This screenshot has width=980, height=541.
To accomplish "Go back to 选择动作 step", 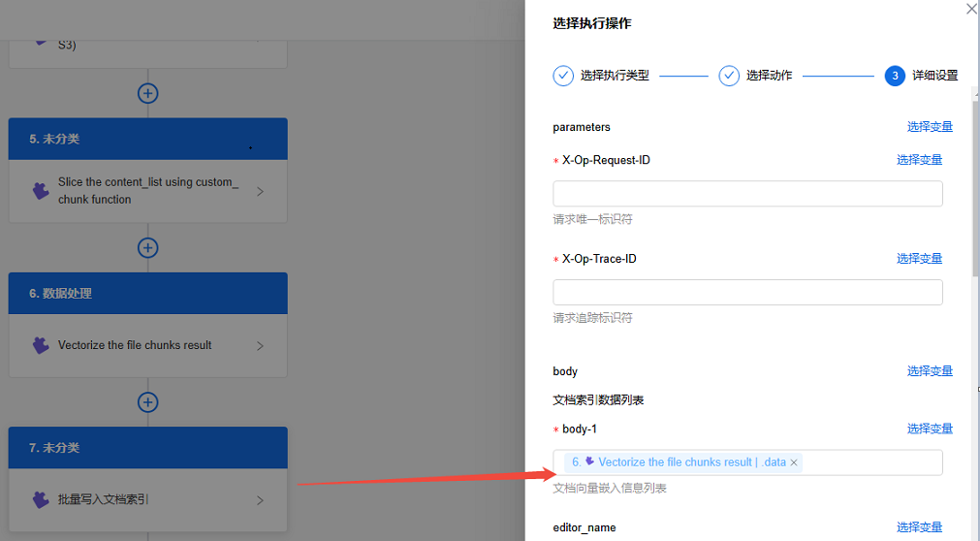I will [x=769, y=76].
